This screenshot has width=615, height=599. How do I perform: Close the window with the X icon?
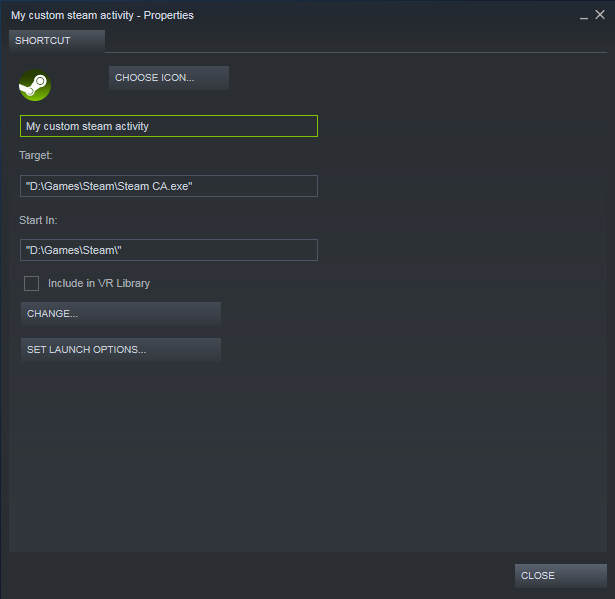[600, 15]
